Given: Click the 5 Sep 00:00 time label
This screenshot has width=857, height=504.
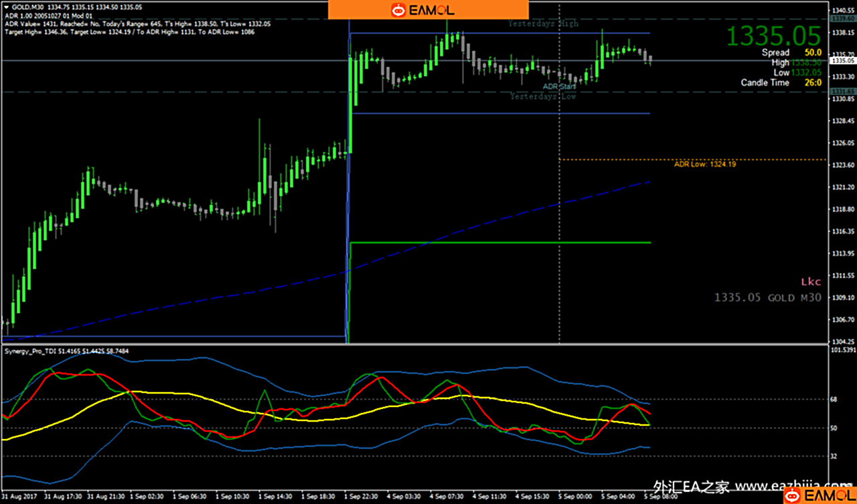Looking at the screenshot, I should (574, 497).
